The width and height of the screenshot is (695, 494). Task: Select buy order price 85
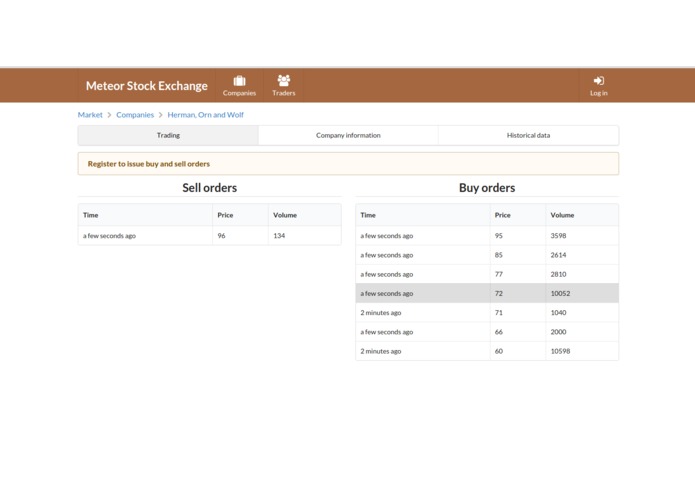[518, 255]
